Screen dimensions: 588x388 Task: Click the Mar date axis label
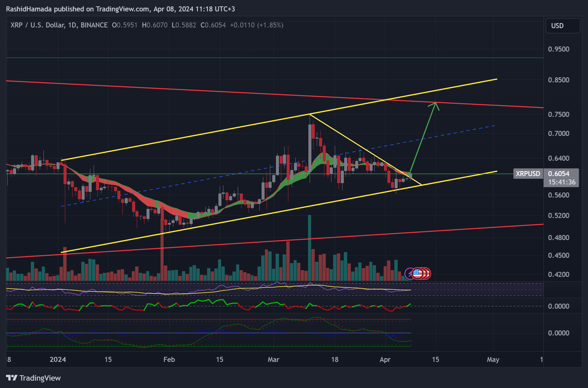pos(274,360)
